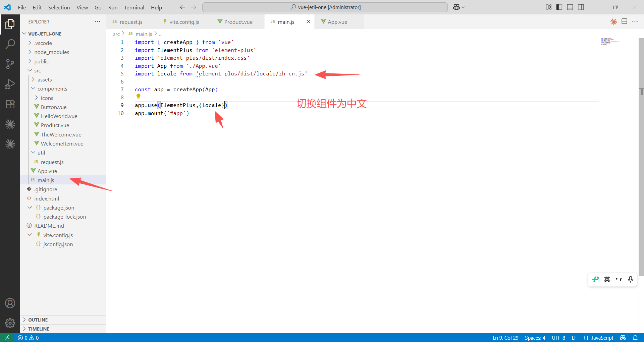This screenshot has width=644, height=342.
Task: Click the IME punctuation toggle
Action: coord(619,279)
